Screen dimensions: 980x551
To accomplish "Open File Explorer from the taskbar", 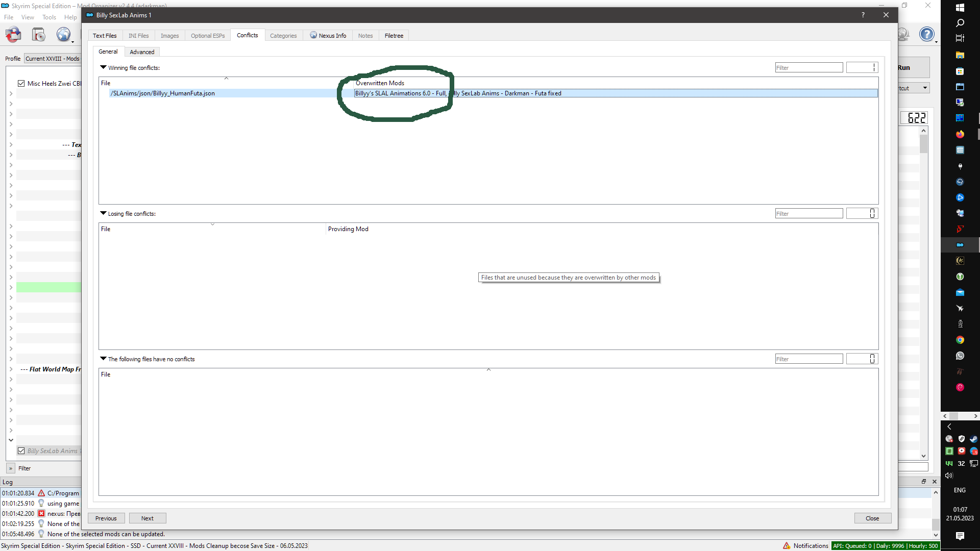I will [x=960, y=55].
